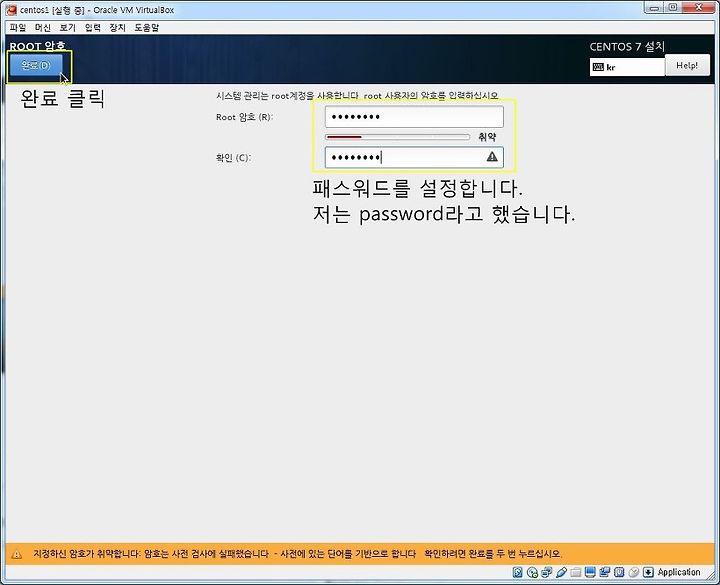The height and width of the screenshot is (585, 720).
Task: Open the 도움말 menu
Action: click(x=146, y=28)
